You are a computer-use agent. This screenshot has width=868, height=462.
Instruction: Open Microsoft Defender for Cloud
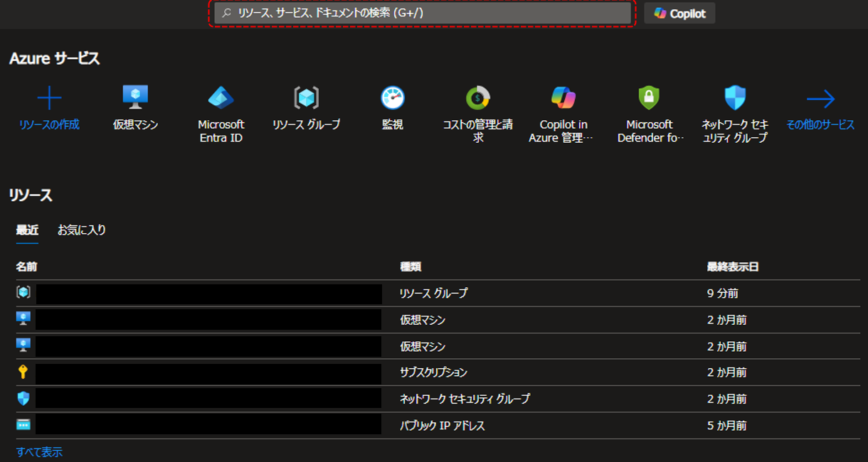click(x=649, y=97)
